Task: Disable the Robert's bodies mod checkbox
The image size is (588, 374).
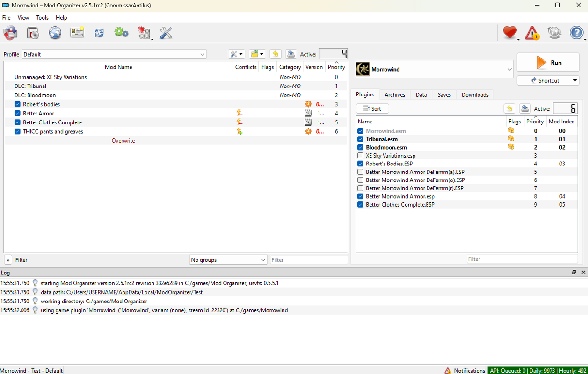Action: pyautogui.click(x=17, y=104)
